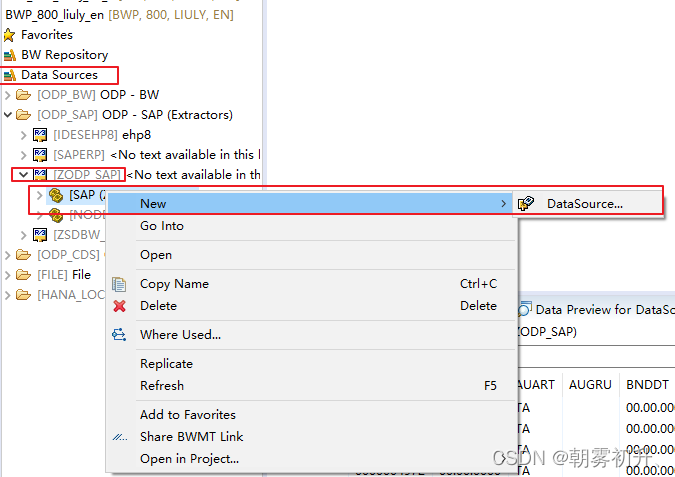The width and height of the screenshot is (675, 477).
Task: Click the ZSDBW source system icon
Action: (x=40, y=235)
